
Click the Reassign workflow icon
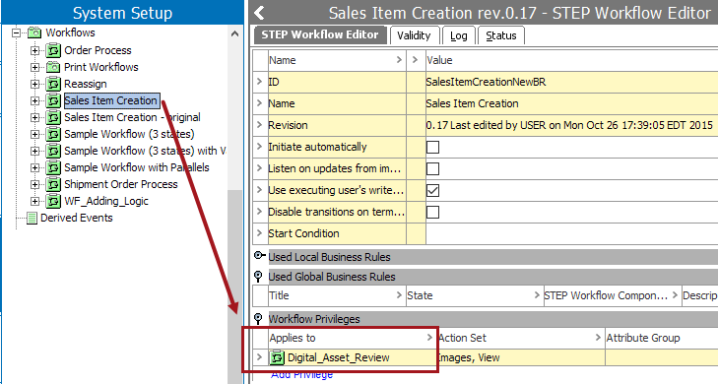[53, 84]
